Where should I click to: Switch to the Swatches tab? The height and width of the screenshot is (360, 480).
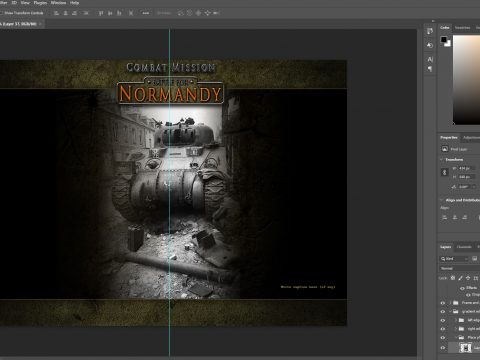(463, 28)
